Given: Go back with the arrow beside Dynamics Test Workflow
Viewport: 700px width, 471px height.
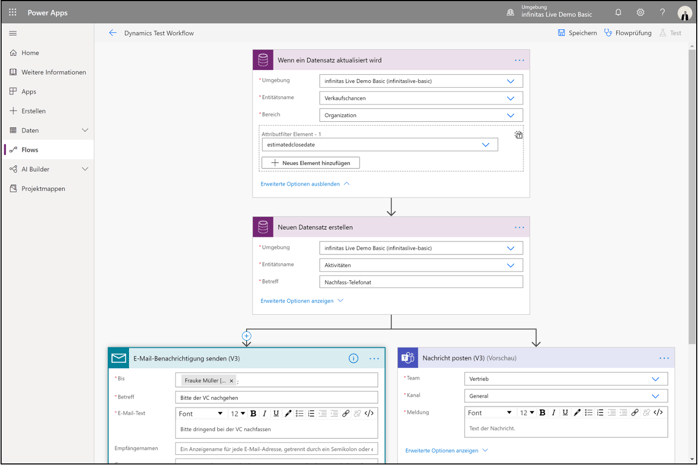Looking at the screenshot, I should tap(112, 33).
